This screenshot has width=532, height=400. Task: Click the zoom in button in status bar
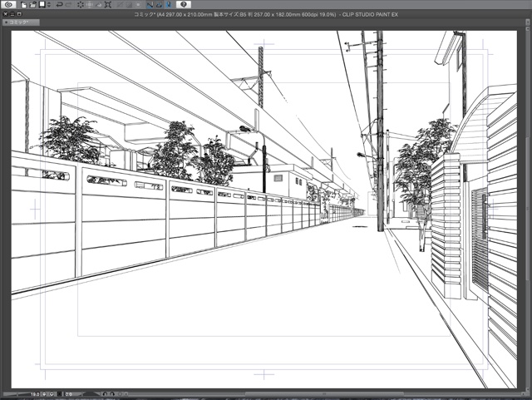click(52, 394)
